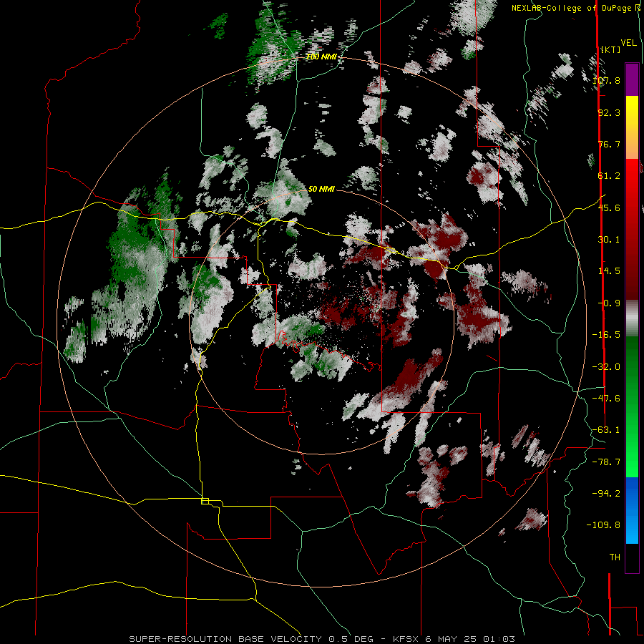Viewport: 644px width, 644px height.
Task: Pick the purple segment of velocity color bar
Action: tap(632, 79)
